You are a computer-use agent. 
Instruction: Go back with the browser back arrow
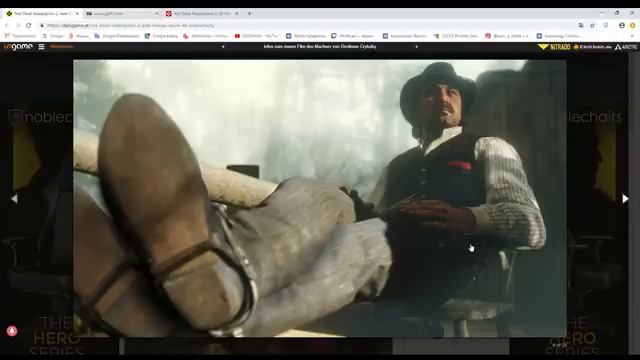[7, 25]
